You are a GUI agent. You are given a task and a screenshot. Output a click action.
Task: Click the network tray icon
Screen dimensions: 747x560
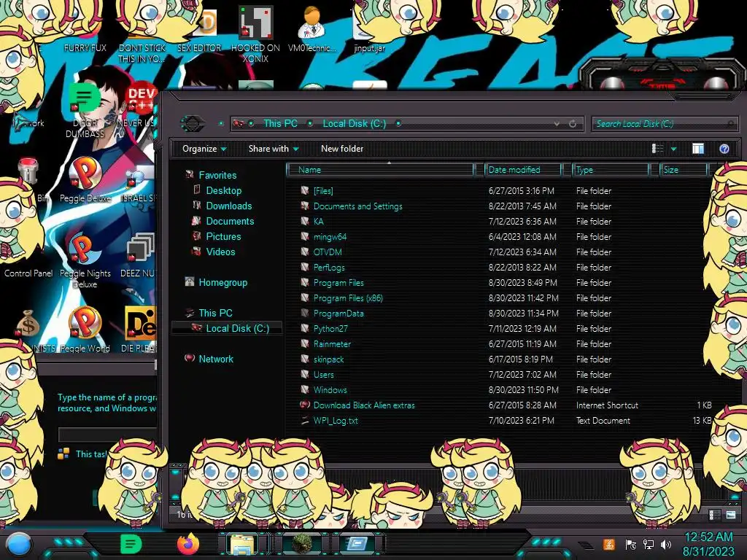648,545
